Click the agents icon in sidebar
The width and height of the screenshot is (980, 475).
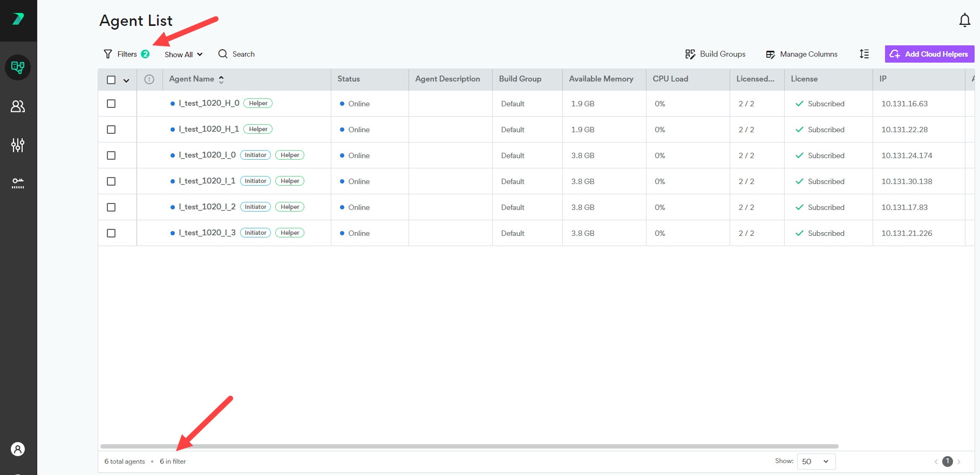pos(18,67)
